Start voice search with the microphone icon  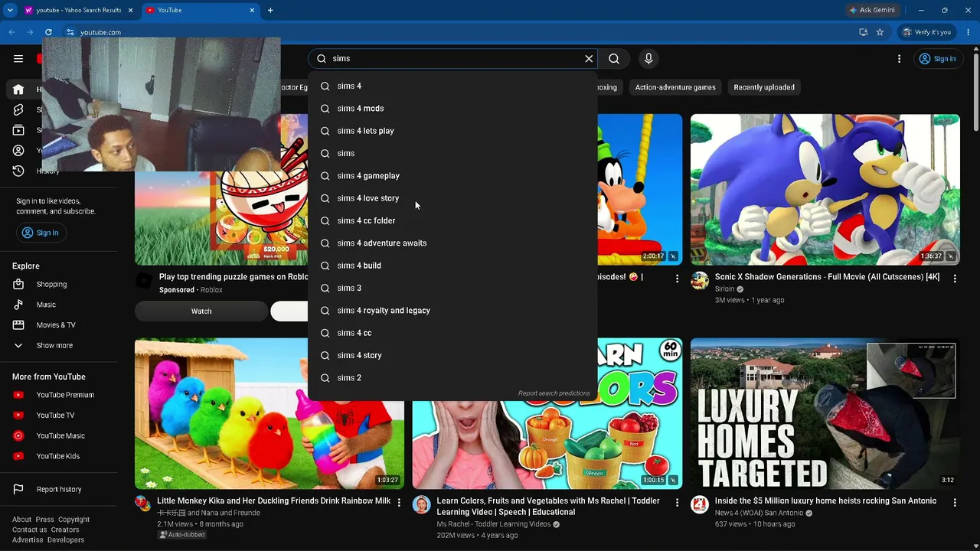click(x=648, y=59)
